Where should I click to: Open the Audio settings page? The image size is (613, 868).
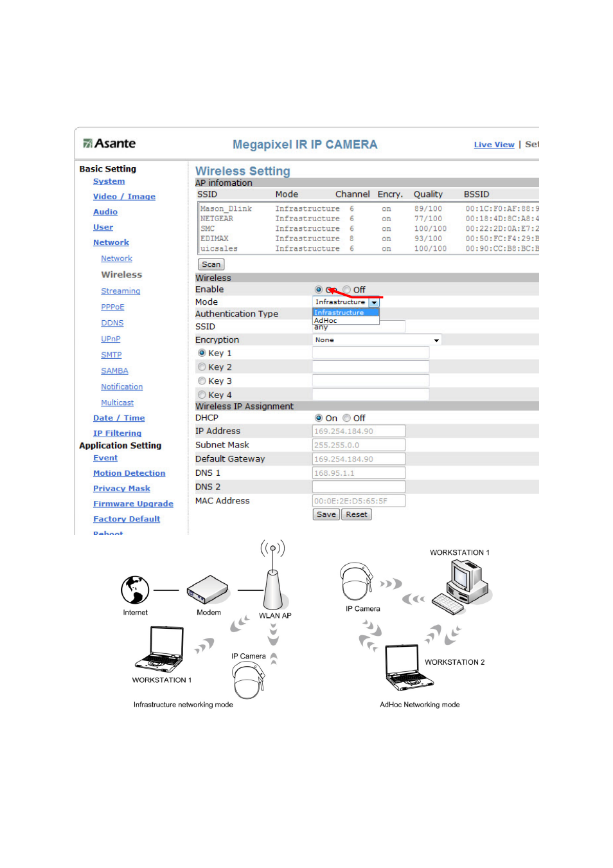tap(105, 212)
